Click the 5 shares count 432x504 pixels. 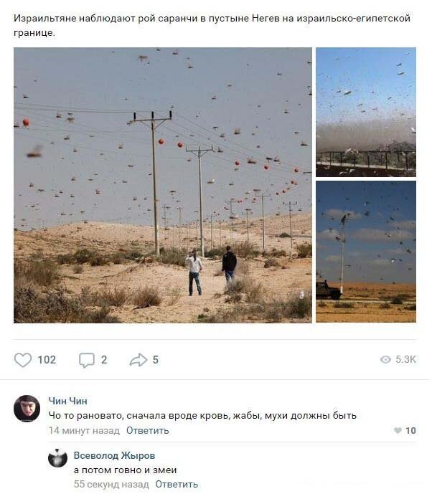point(156,361)
